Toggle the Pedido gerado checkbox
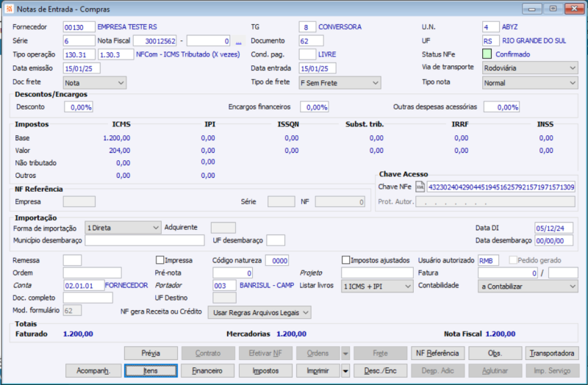Image resolution: width=588 pixels, height=385 pixels. pos(513,260)
